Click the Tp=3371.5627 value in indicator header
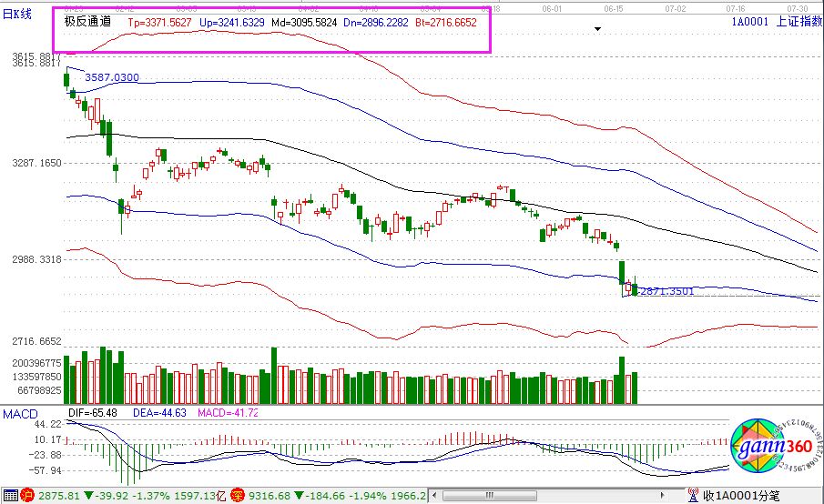Screen dimensions: 824x504 click(x=159, y=20)
